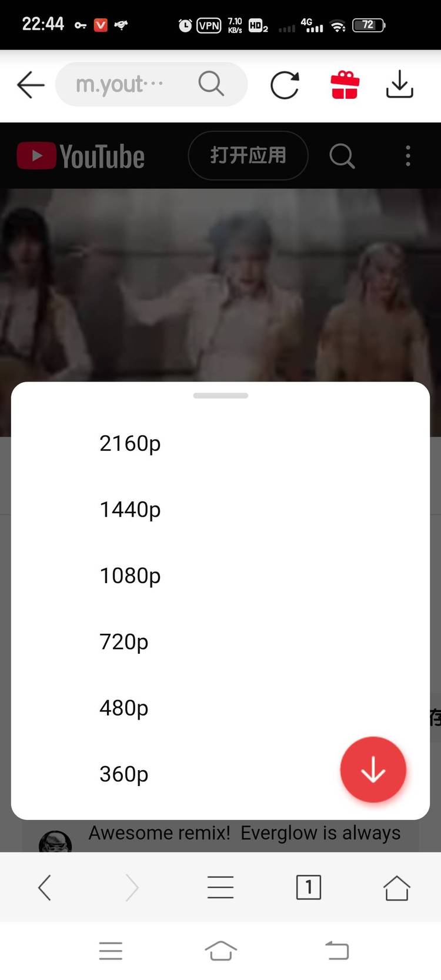Screen dimensions: 441x980
Task: Select 1440p resolution option
Action: [x=220, y=509]
